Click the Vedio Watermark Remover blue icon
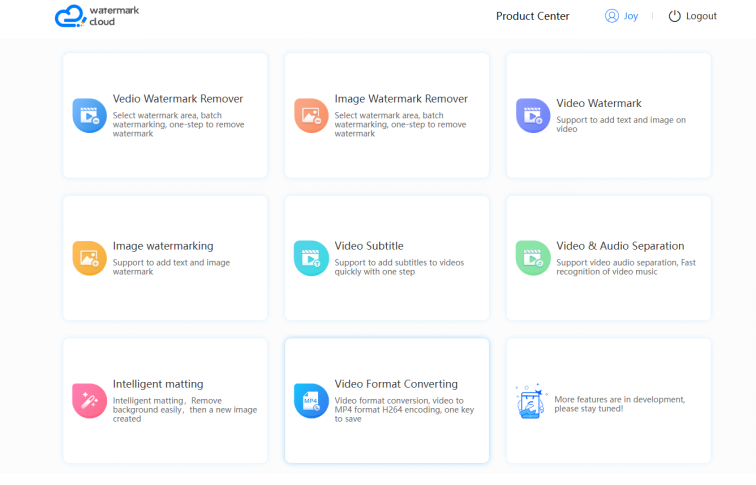 [x=89, y=116]
